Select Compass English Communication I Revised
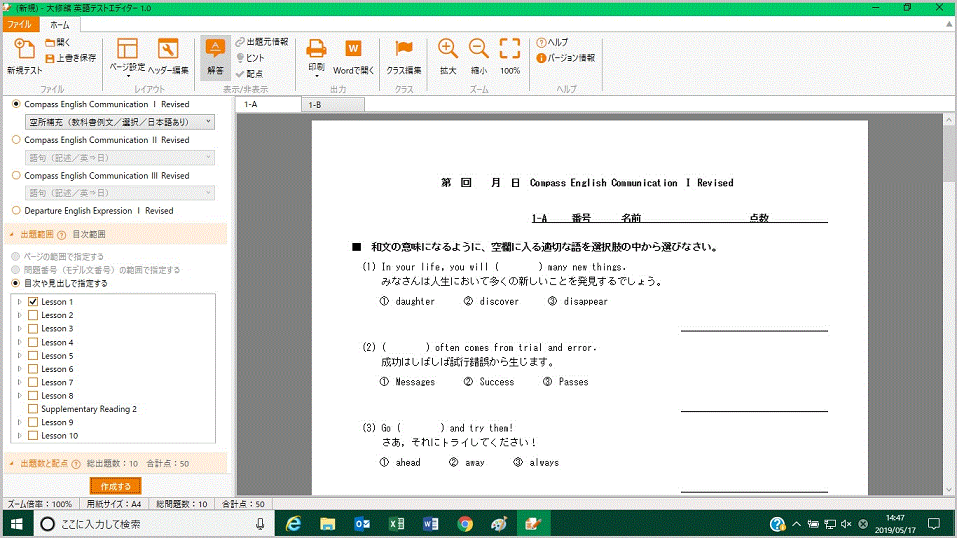The height and width of the screenshot is (538, 957). coord(16,104)
